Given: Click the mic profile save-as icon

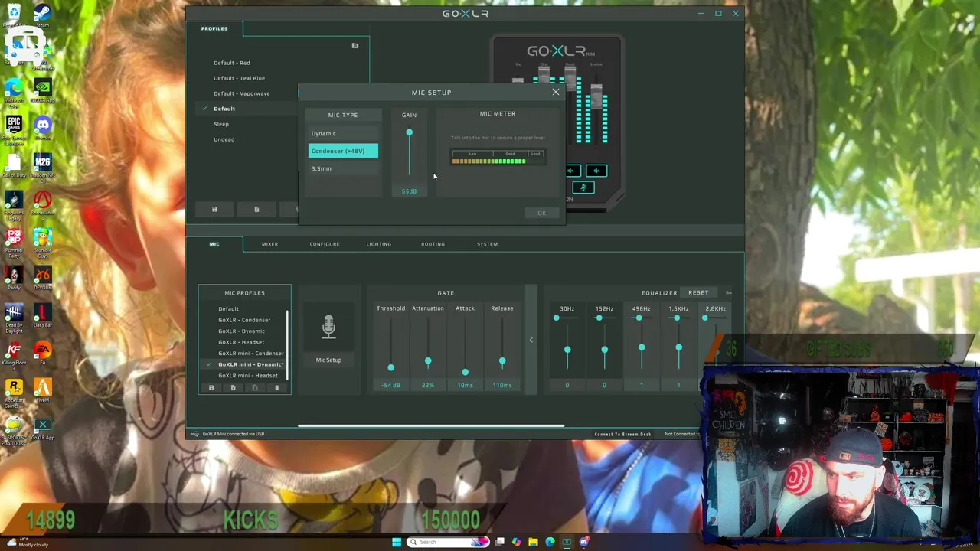Looking at the screenshot, I should click(x=234, y=388).
